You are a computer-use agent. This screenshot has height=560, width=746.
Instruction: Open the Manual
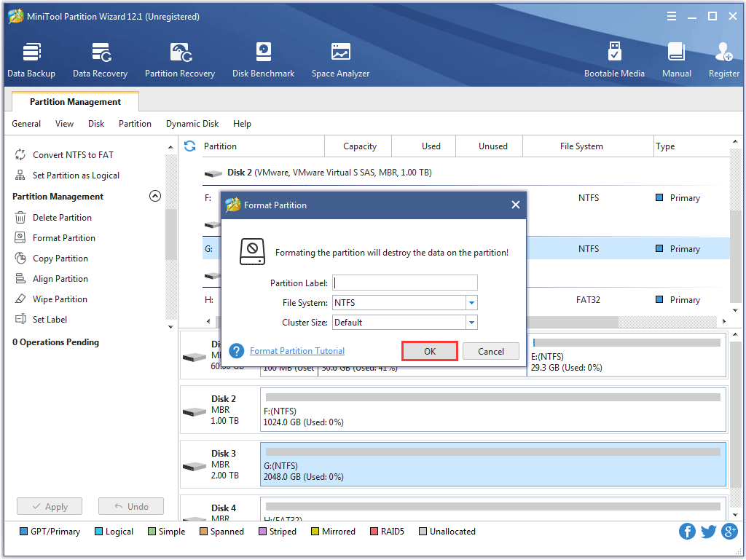677,60
